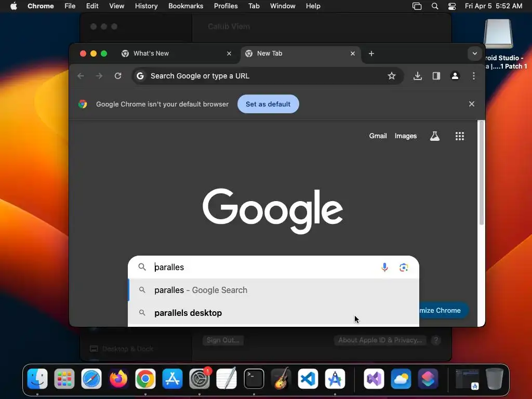
Task: Open the Weather app from the Dock
Action: point(401,379)
